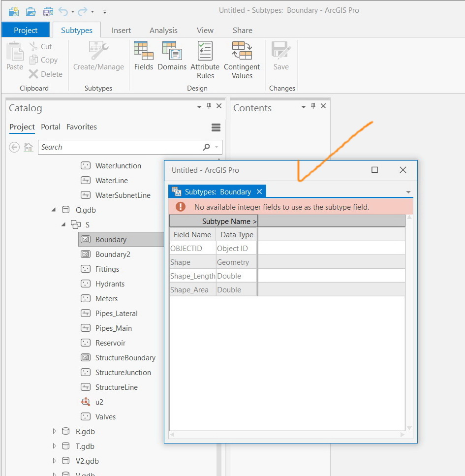The image size is (465, 476).
Task: Close the Catalog pane
Action: coord(219,106)
